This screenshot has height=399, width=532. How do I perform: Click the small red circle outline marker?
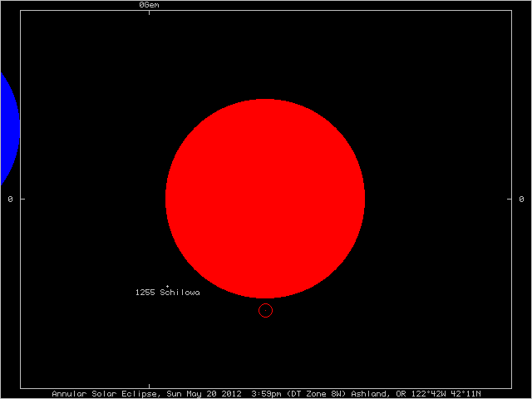coord(265,310)
